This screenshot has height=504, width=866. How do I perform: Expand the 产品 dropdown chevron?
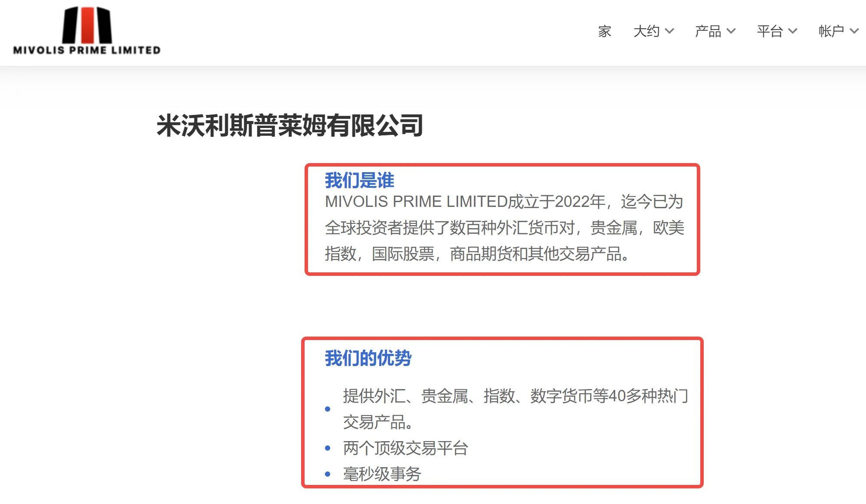[x=731, y=31]
